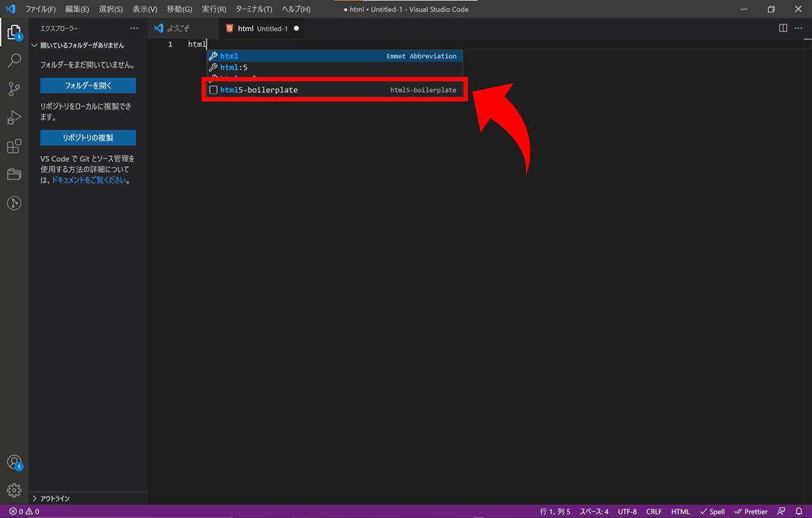
Task: Click the 行 1、列 5 cursor position
Action: (554, 512)
